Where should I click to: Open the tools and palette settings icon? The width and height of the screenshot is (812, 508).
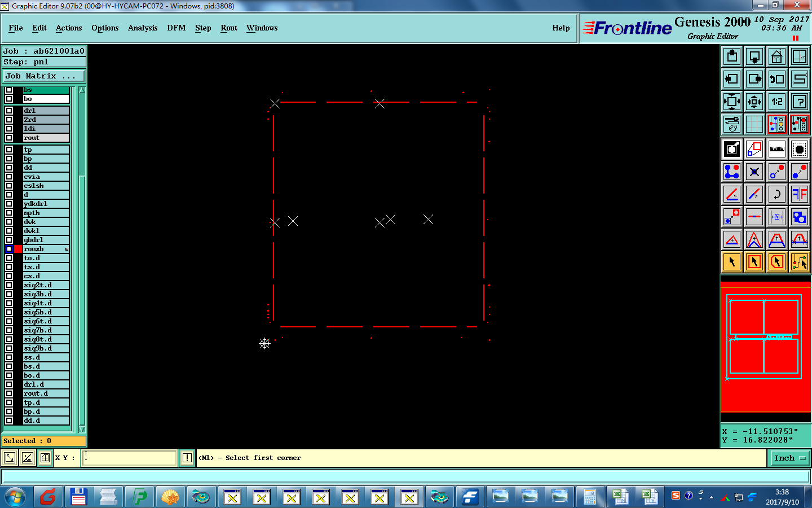pos(732,124)
